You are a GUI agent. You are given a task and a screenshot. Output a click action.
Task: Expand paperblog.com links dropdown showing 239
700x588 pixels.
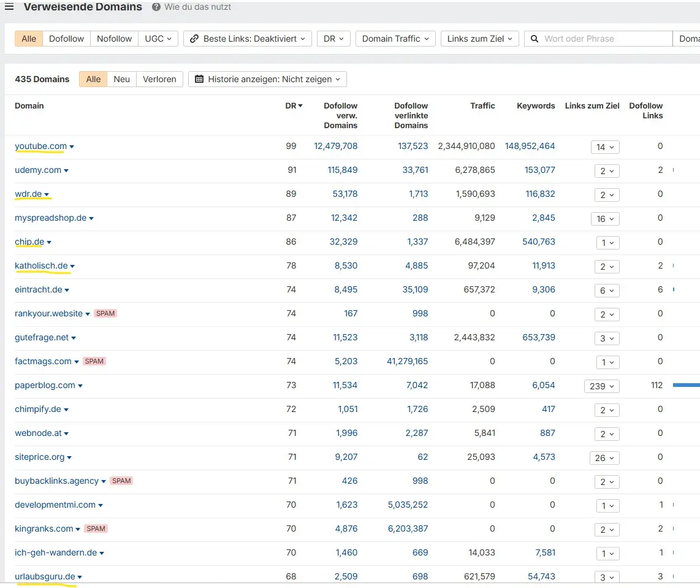(602, 386)
